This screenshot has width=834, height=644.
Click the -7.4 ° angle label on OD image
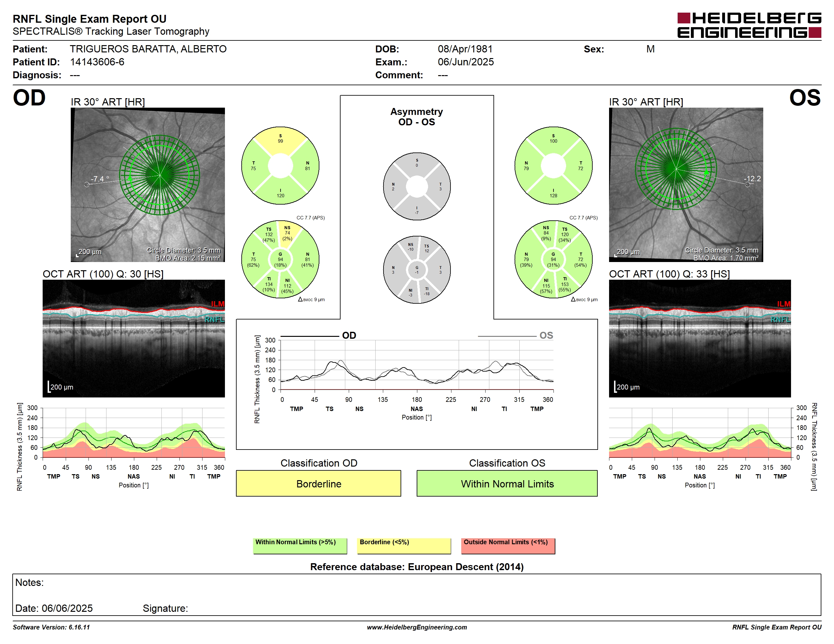(x=100, y=179)
